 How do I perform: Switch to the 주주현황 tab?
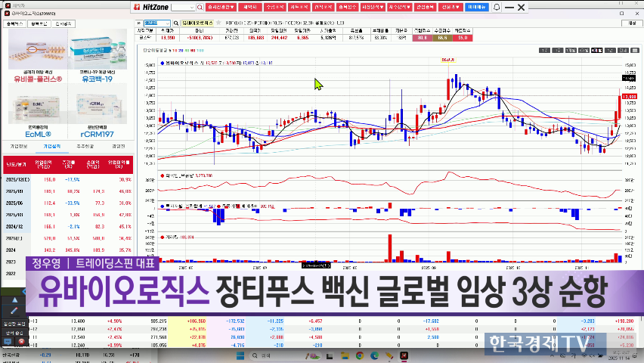(x=85, y=145)
